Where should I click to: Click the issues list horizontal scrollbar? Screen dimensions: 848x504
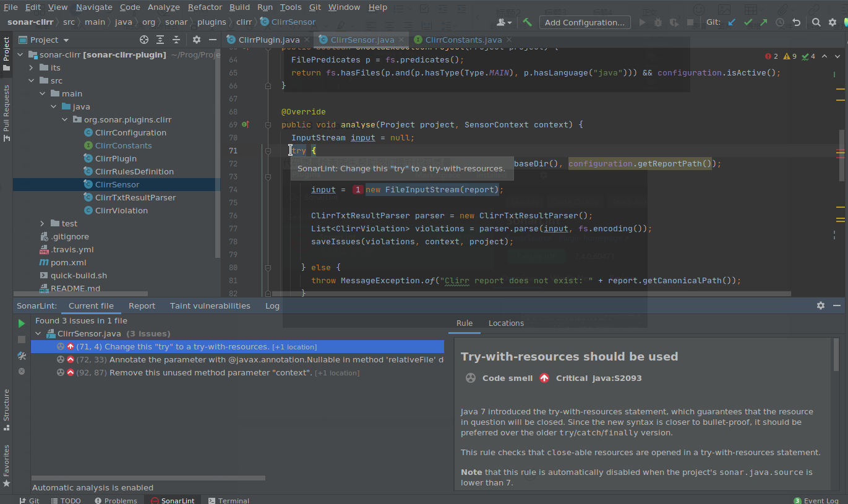[x=148, y=477]
